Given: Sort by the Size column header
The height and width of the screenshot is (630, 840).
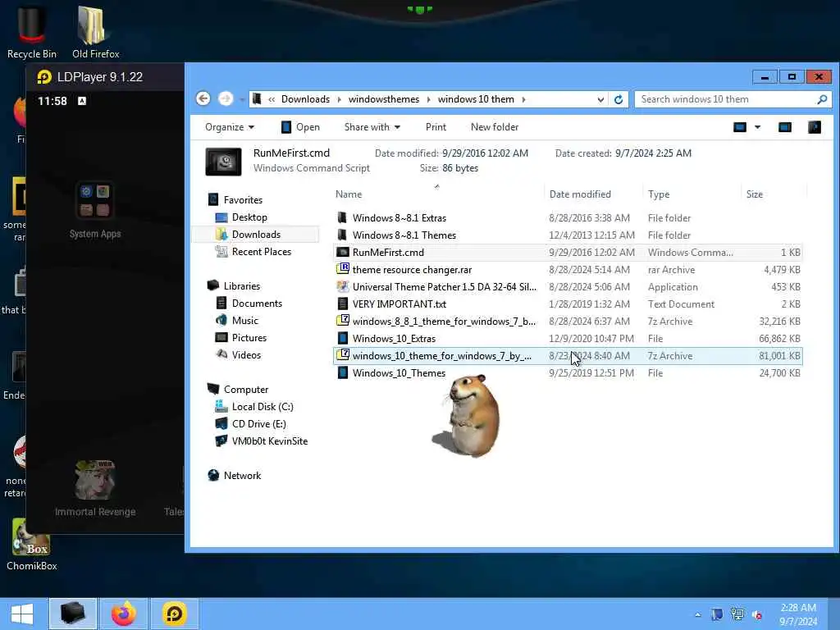Looking at the screenshot, I should click(774, 194).
